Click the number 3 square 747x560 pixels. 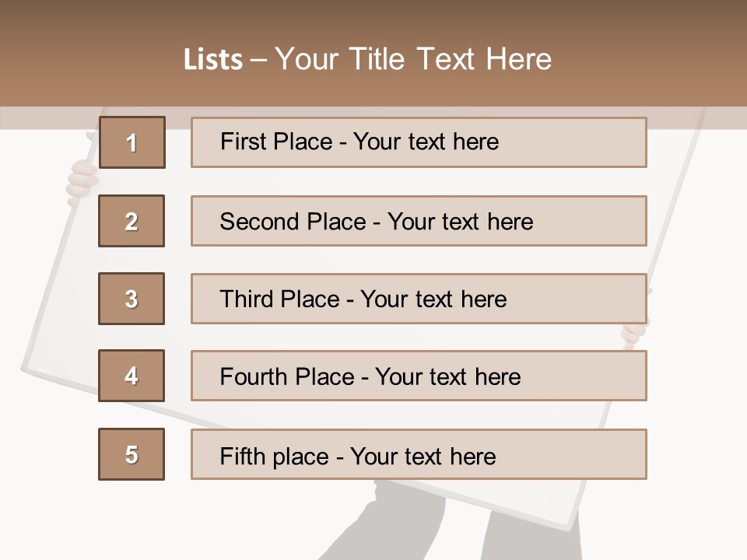(x=132, y=299)
